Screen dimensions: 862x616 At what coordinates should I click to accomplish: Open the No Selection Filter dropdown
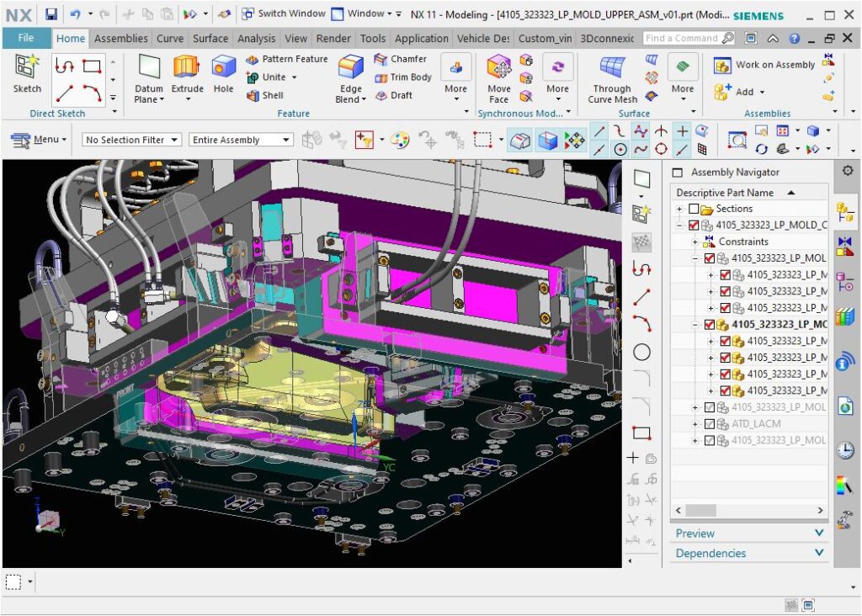(131, 141)
